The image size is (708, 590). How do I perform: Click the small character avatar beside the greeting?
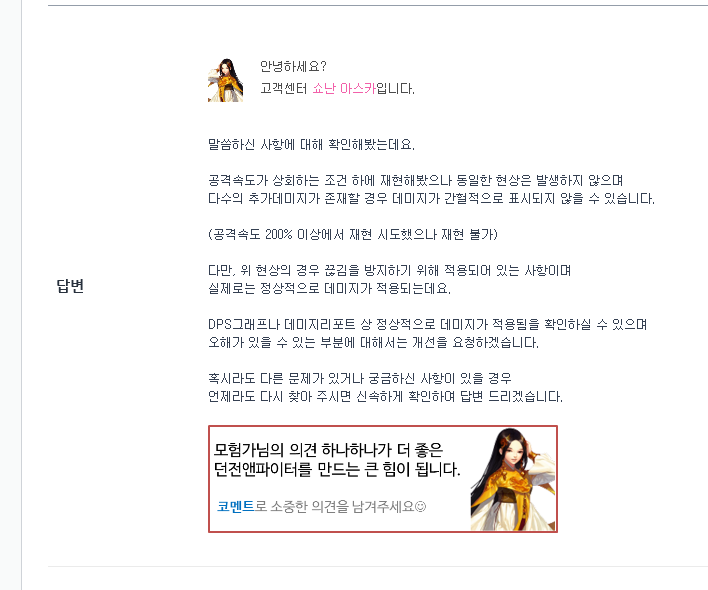click(225, 80)
